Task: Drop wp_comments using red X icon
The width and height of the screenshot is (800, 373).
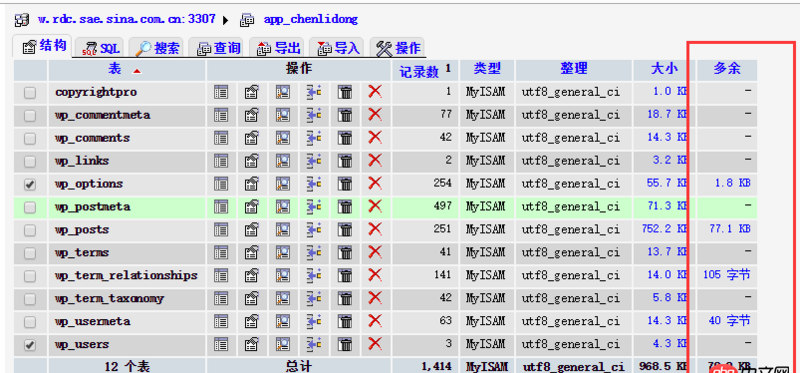Action: [375, 138]
